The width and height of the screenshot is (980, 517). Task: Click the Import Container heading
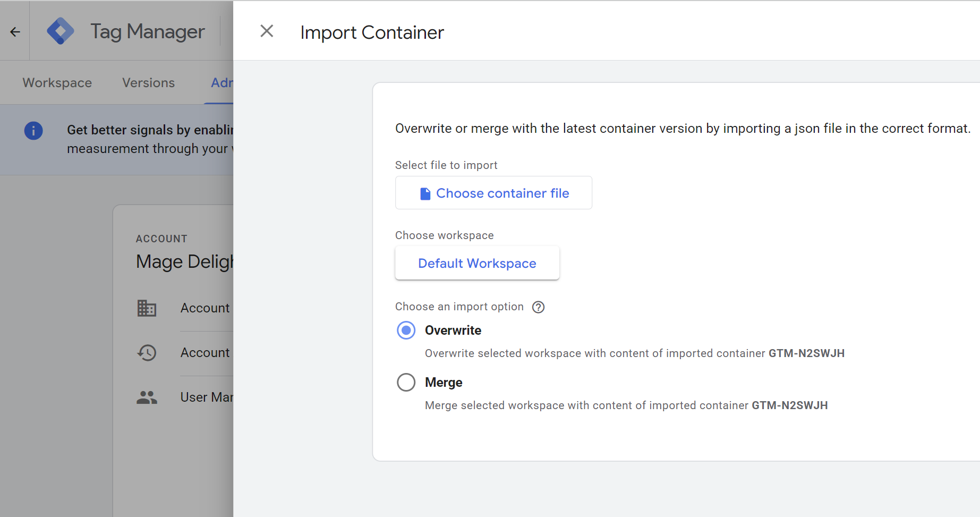(x=372, y=32)
